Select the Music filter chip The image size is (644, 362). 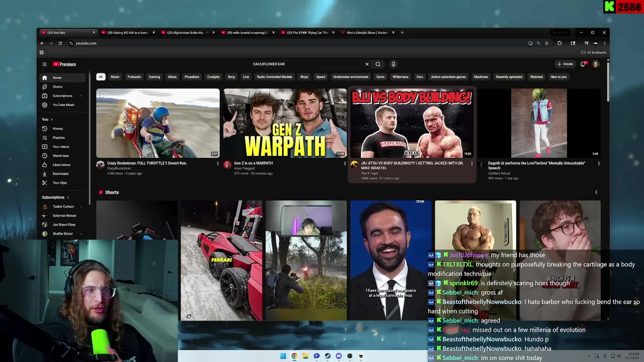pyautogui.click(x=115, y=77)
